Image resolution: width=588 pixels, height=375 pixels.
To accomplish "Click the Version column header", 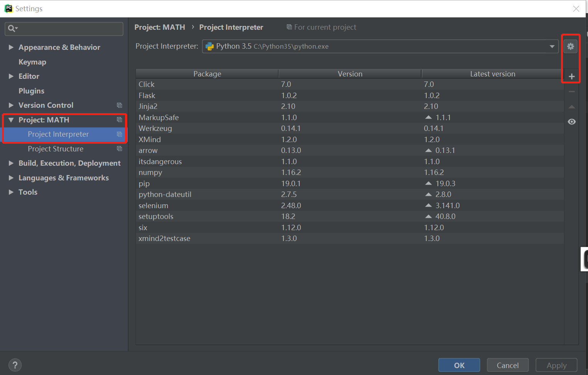I will pos(350,74).
